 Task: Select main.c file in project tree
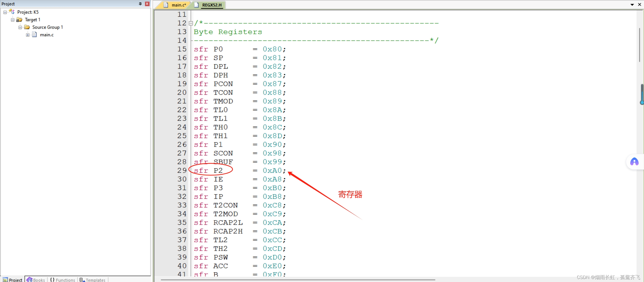point(47,35)
